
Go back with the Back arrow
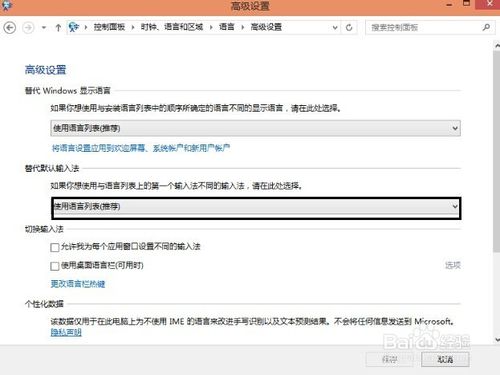10,28
